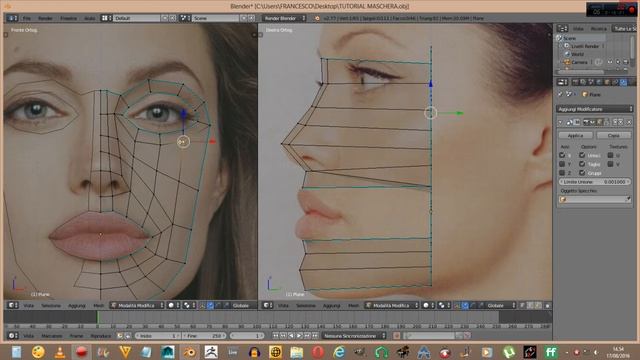Click the Oggetto Specchio object field
Viewport: 640px width, 360px height.
595,200
